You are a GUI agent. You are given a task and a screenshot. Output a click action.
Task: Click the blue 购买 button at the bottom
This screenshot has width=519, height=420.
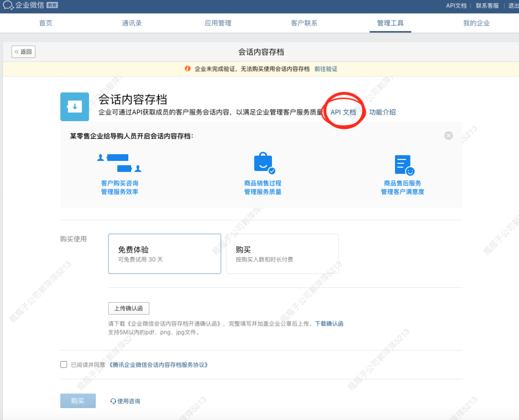78,401
